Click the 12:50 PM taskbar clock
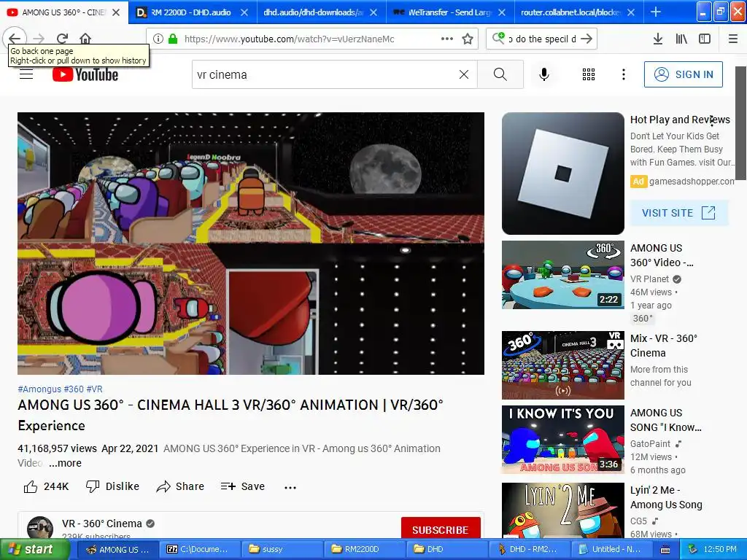Image resolution: width=747 pixels, height=560 pixels. pyautogui.click(x=720, y=550)
